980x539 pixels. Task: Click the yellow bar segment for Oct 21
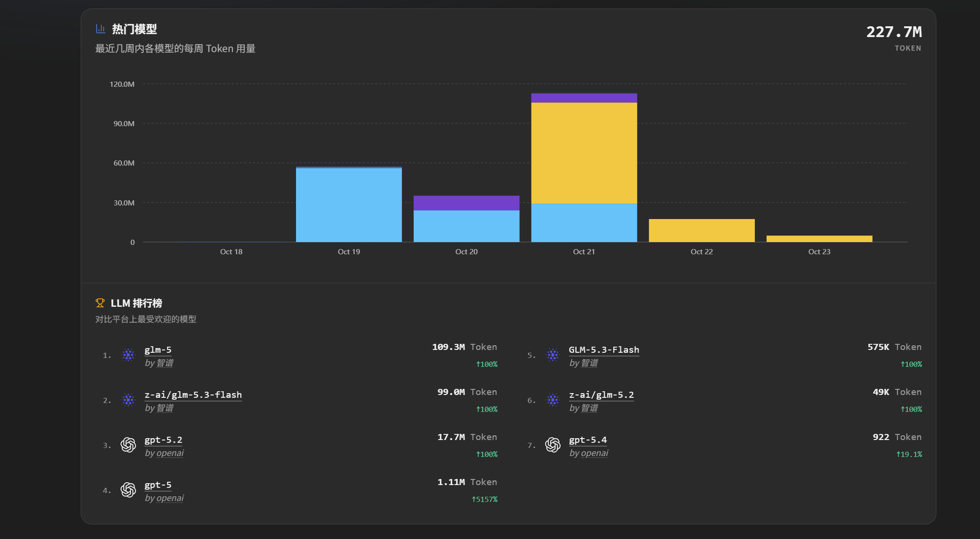pyautogui.click(x=584, y=153)
